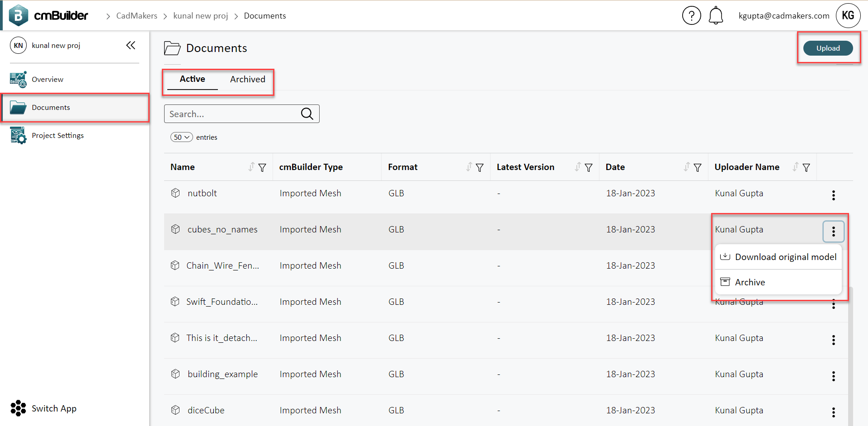868x426 pixels.
Task: Click the search magnifier icon
Action: click(x=307, y=114)
